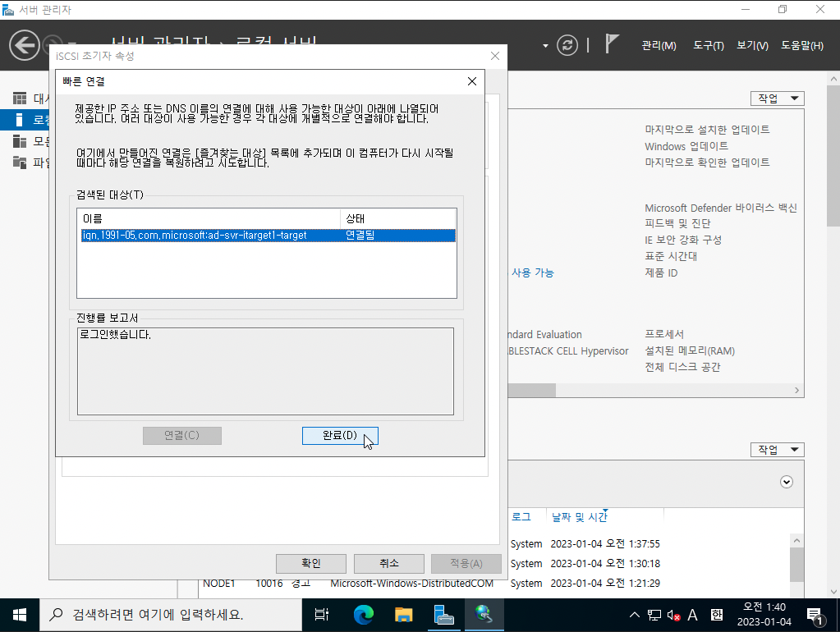This screenshot has height=632, width=840.
Task: Click the taskbar clock 오전 1:40
Action: pyautogui.click(x=764, y=614)
